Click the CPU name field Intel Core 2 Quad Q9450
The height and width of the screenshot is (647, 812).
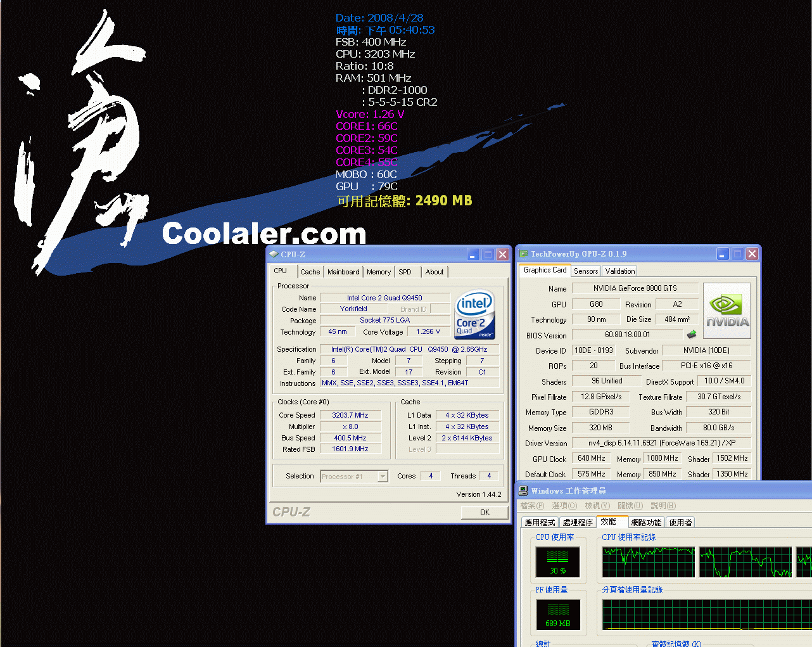tap(384, 298)
